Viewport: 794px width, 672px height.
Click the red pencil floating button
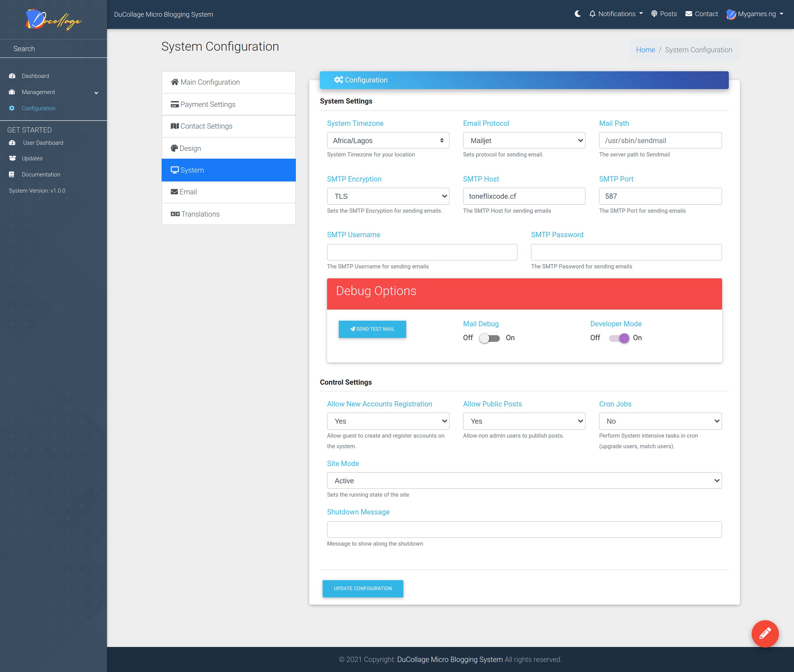coord(765,634)
